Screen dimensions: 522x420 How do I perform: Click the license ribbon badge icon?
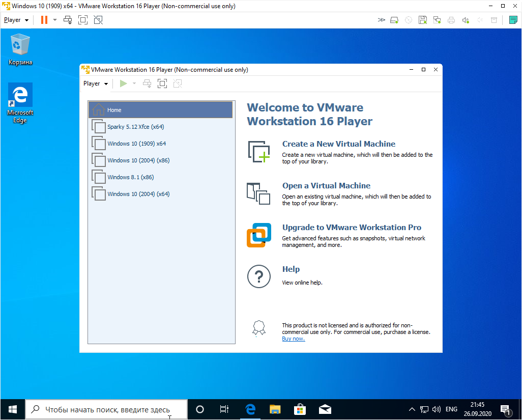click(x=258, y=328)
